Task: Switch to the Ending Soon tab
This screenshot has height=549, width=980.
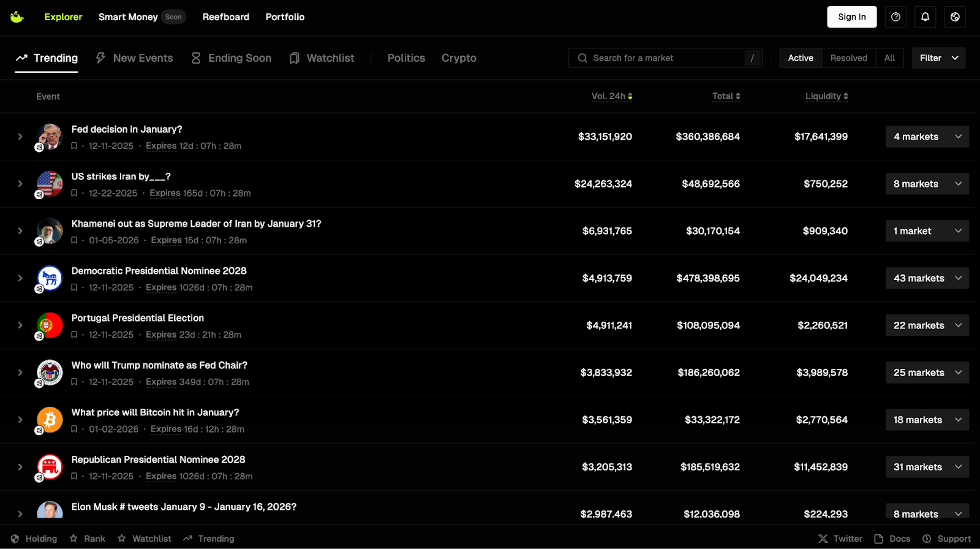Action: pos(231,58)
